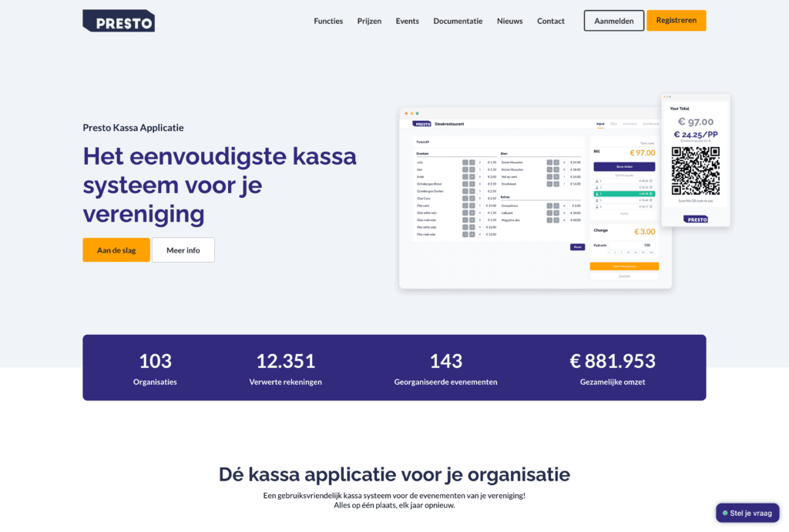
Task: Start with the Aan de slag button
Action: tap(116, 250)
